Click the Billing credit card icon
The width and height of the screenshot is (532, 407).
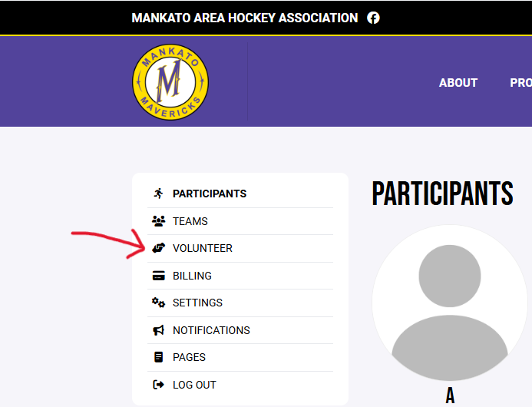pos(158,276)
